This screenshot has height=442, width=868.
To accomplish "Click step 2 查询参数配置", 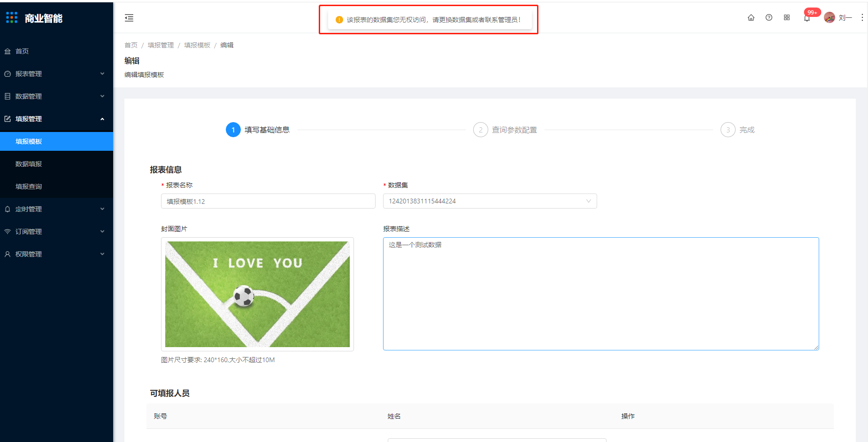I will click(x=505, y=130).
